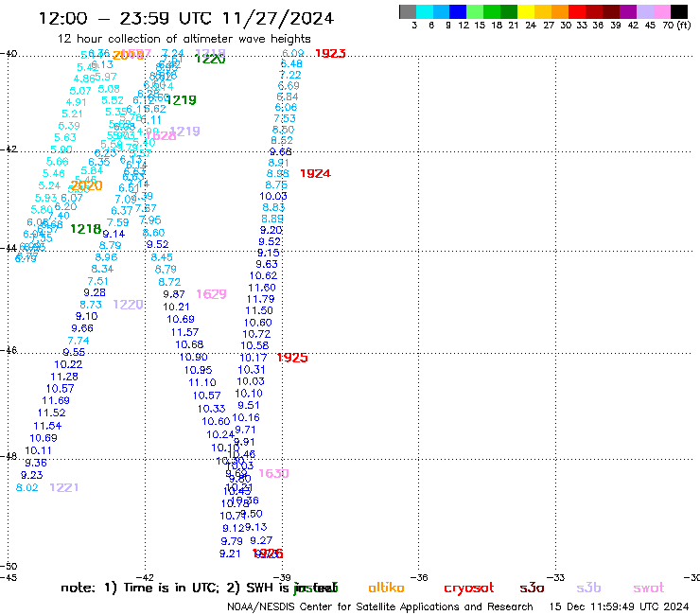Click the wave height value "9.87"
The width and height of the screenshot is (700, 615).
pyautogui.click(x=174, y=294)
